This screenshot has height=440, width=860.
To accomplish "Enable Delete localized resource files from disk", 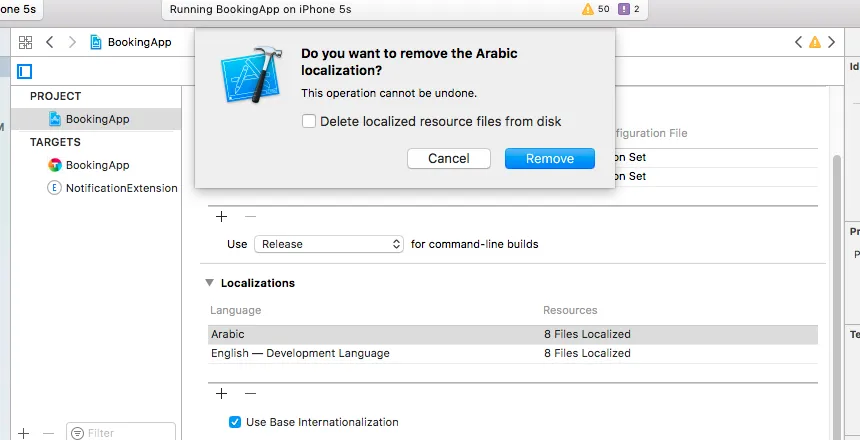I will (310, 121).
